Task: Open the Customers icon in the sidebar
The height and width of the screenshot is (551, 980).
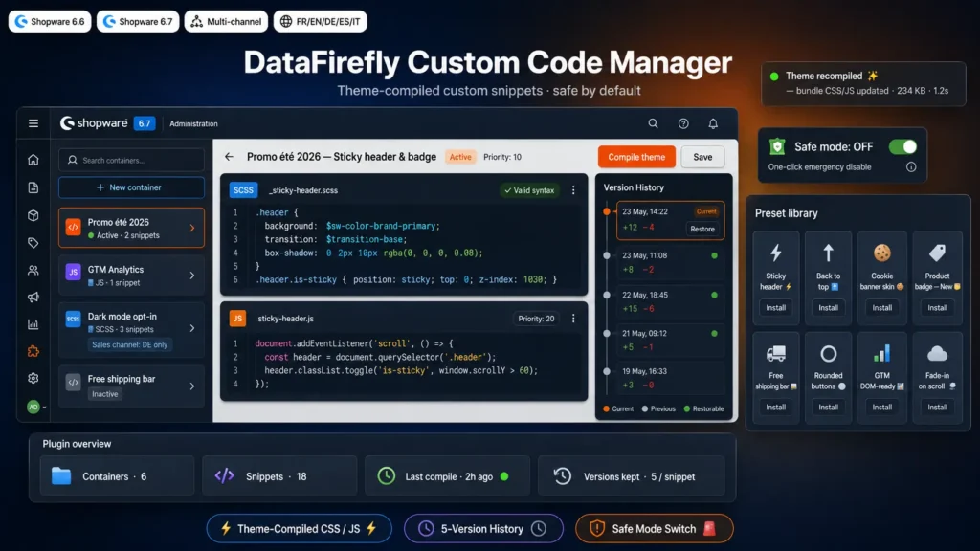Action: 33,271
